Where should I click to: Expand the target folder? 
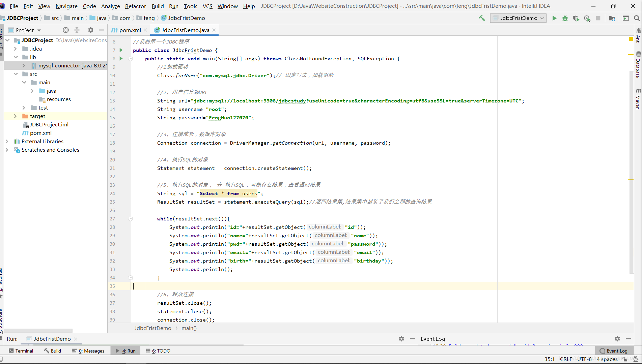[15, 116]
